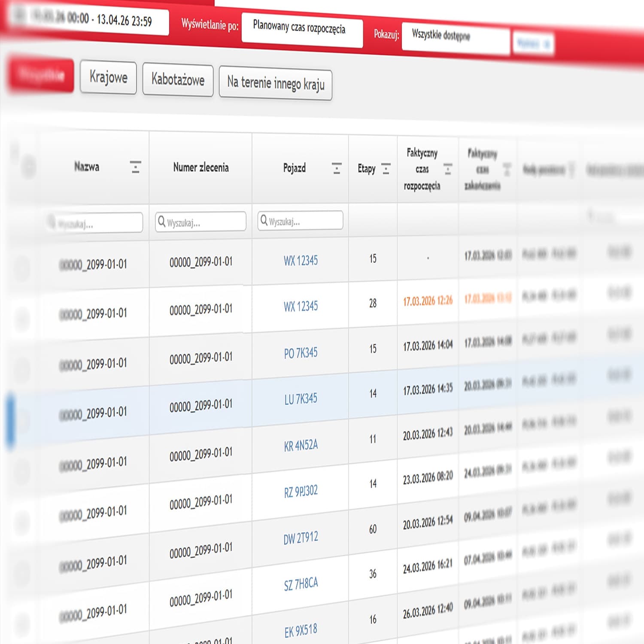The height and width of the screenshot is (644, 644).
Task: Open vehicle link PO 7K345
Action: click(x=301, y=353)
